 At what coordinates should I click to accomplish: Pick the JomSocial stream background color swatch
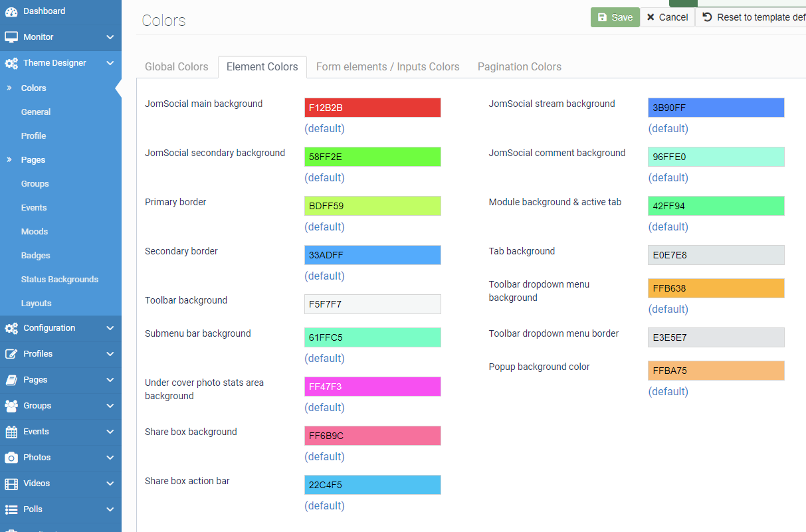point(716,108)
